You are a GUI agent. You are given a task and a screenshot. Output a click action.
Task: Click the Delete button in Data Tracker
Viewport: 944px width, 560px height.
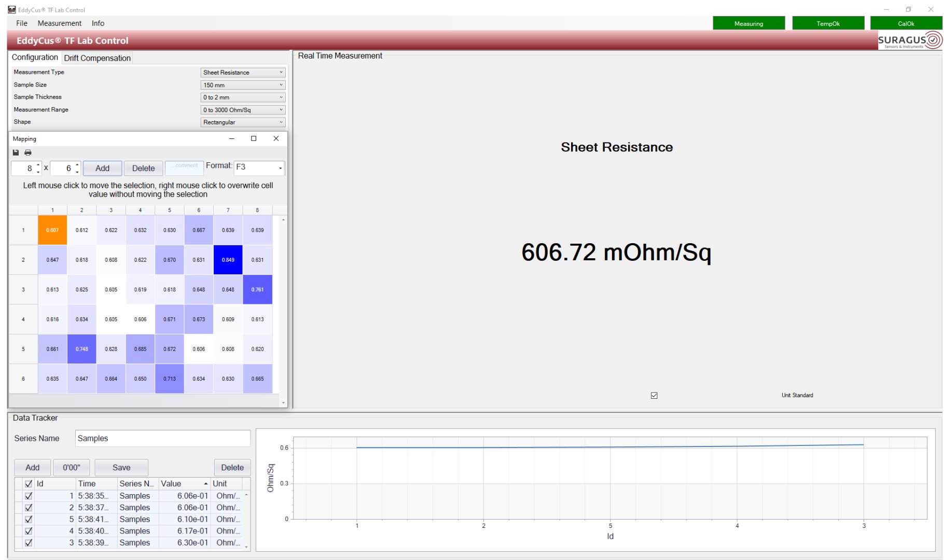tap(232, 468)
